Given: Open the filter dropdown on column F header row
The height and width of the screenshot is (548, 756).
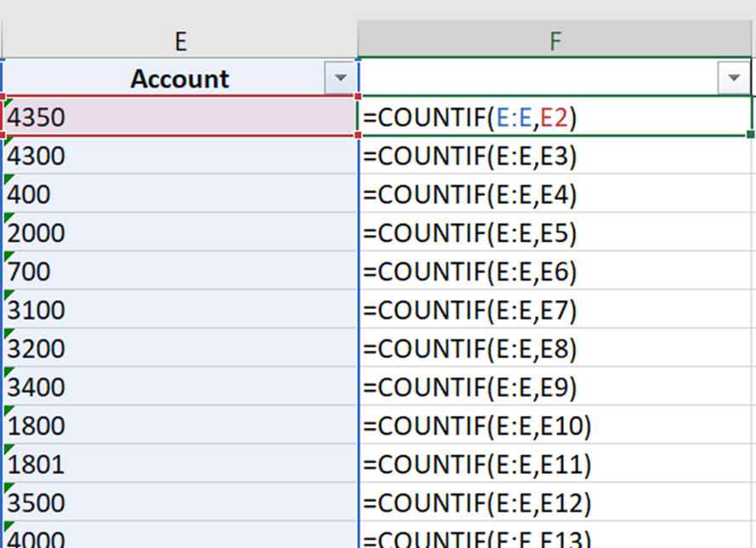Looking at the screenshot, I should tap(733, 77).
